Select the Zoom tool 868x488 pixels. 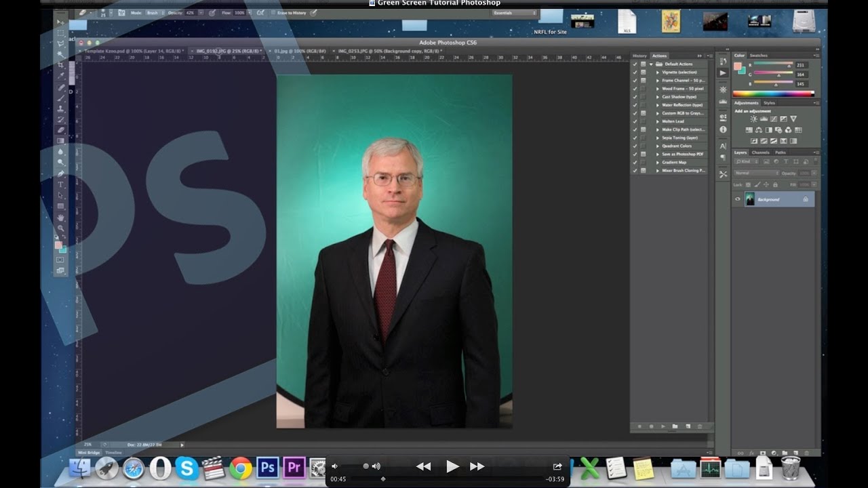click(x=61, y=228)
